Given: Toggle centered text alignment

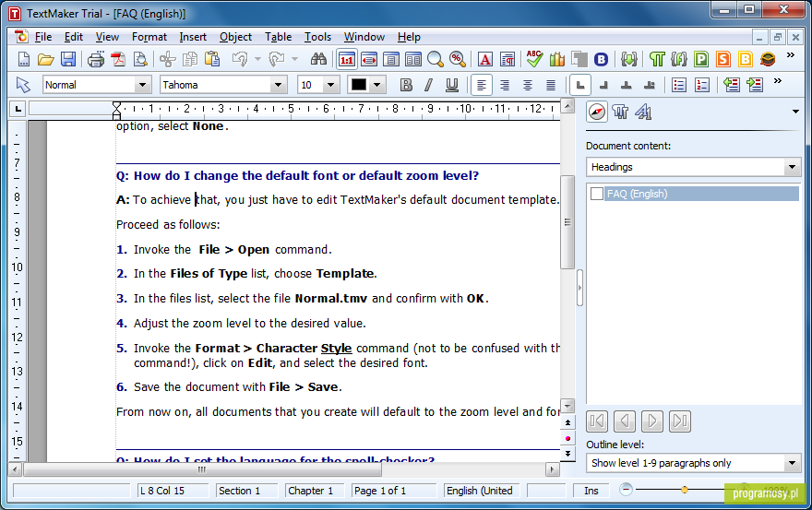Looking at the screenshot, I should pyautogui.click(x=527, y=85).
